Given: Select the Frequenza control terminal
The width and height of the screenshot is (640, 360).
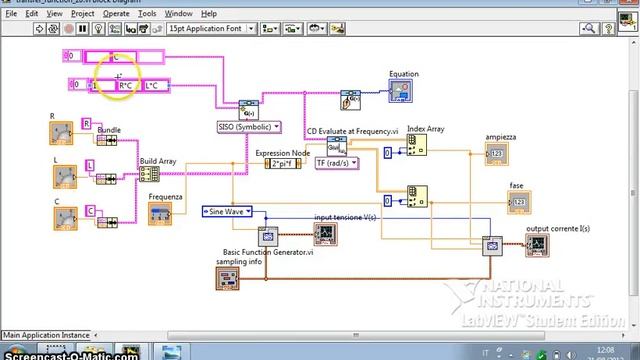Looking at the screenshot, I should pos(160,213).
